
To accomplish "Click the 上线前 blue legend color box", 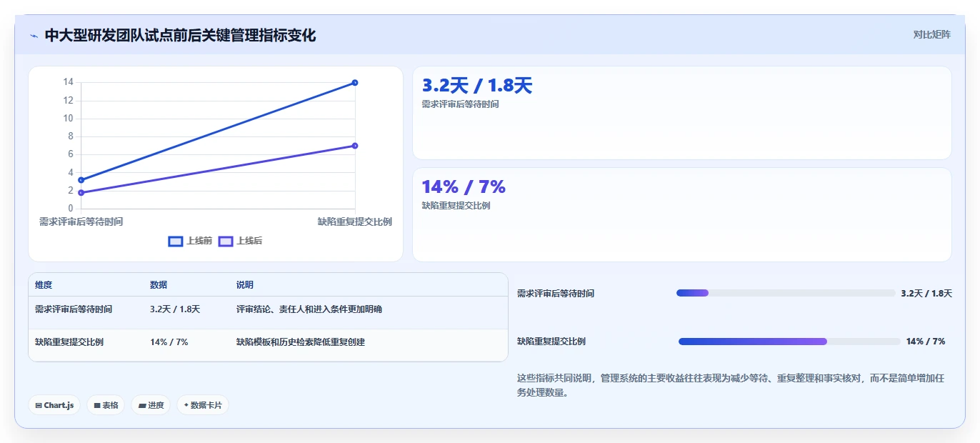I will pyautogui.click(x=176, y=241).
